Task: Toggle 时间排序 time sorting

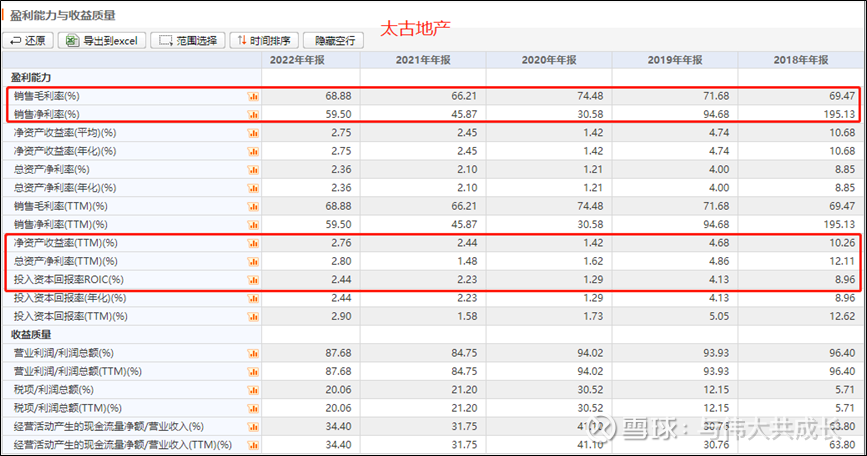Action: coord(264,40)
